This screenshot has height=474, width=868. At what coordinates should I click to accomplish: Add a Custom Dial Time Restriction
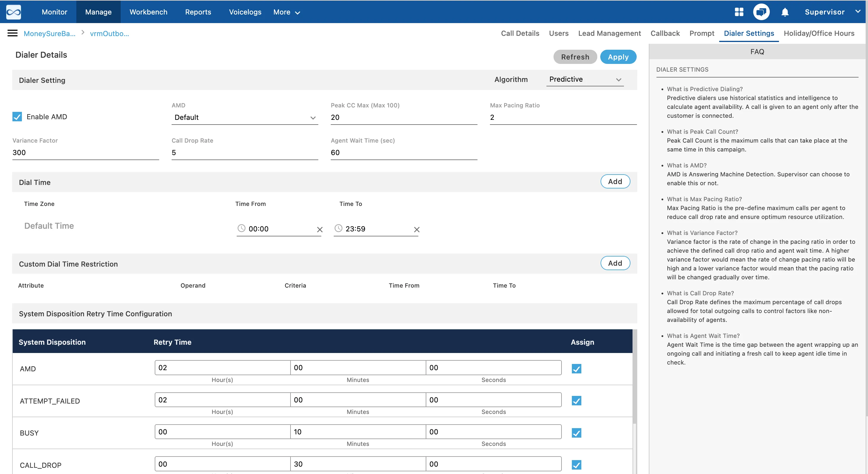click(x=615, y=263)
